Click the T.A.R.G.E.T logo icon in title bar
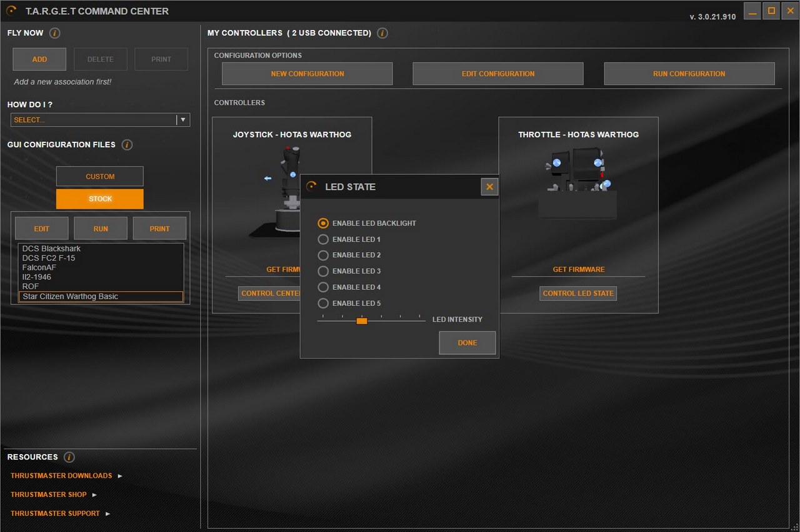The height and width of the screenshot is (532, 800). point(11,11)
